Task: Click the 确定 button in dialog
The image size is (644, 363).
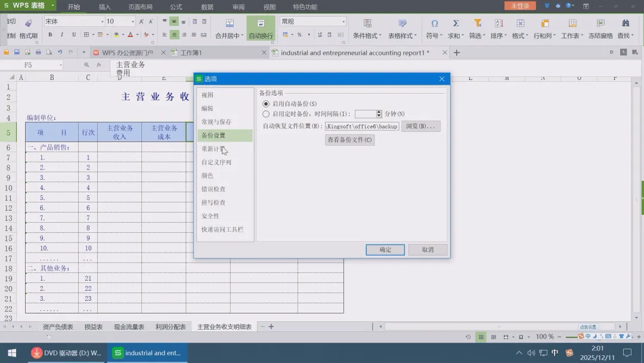Action: coord(385,250)
